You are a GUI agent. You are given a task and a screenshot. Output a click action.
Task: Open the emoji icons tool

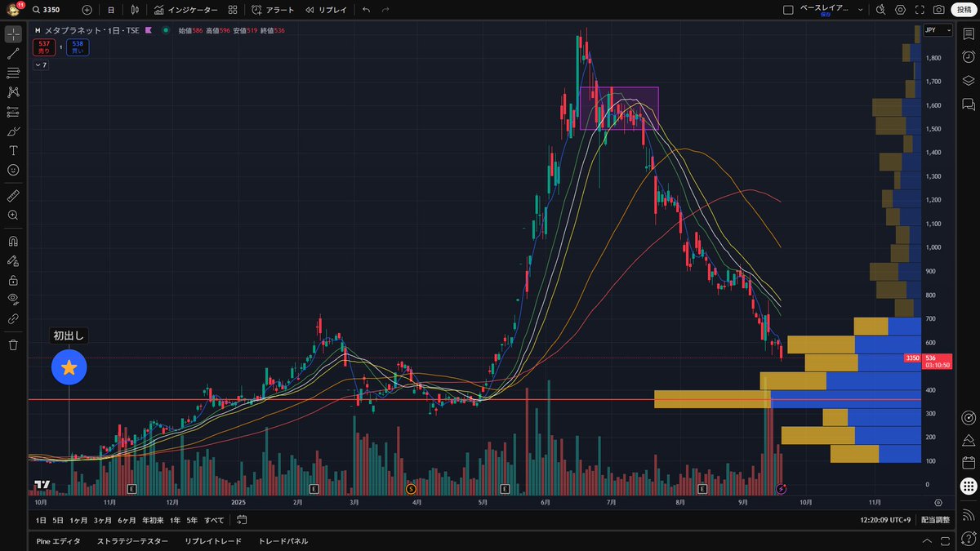pos(13,170)
